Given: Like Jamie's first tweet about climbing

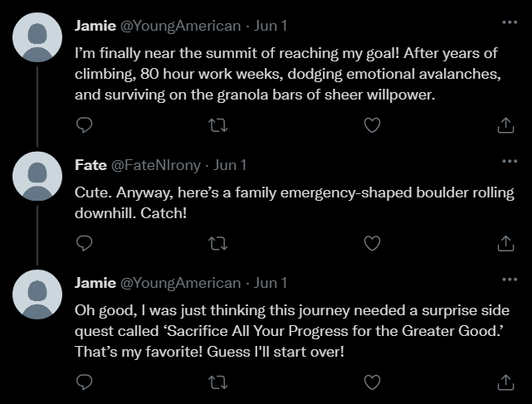Looking at the screenshot, I should coord(373,125).
